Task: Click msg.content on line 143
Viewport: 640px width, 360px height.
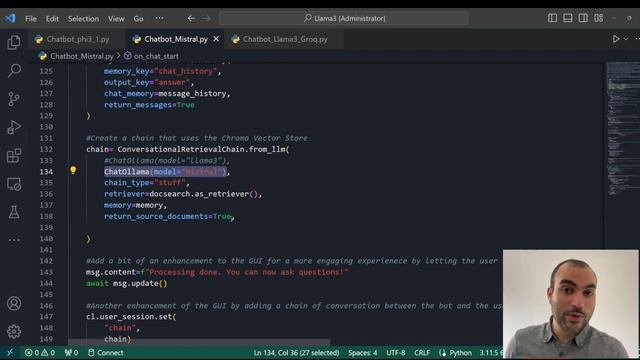Action: click(111, 272)
